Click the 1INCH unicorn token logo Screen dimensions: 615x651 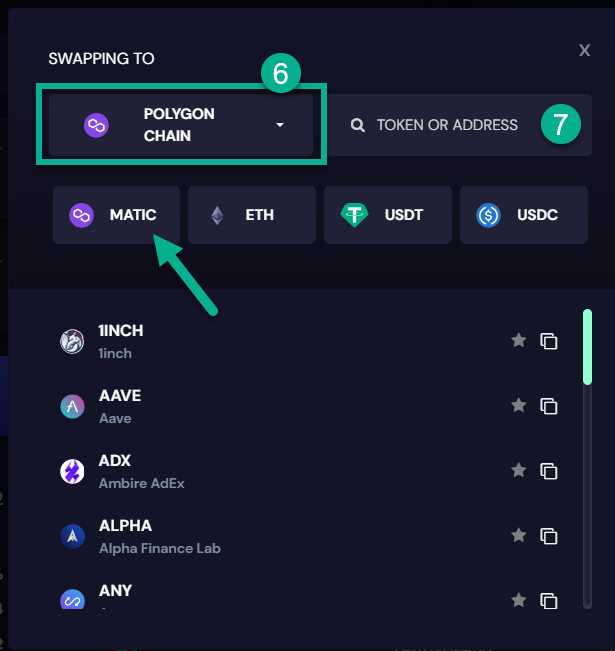pos(72,341)
